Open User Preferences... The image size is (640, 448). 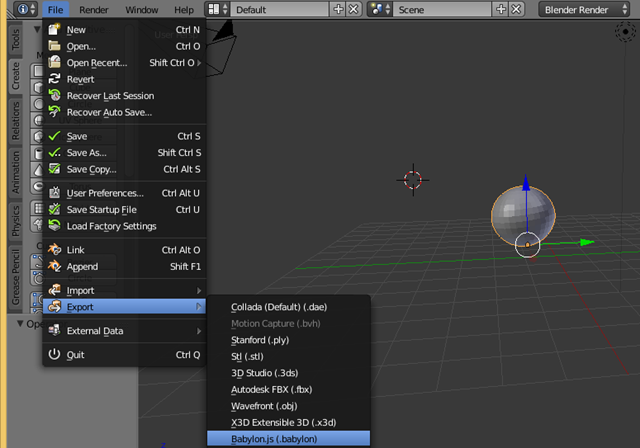[x=124, y=193]
